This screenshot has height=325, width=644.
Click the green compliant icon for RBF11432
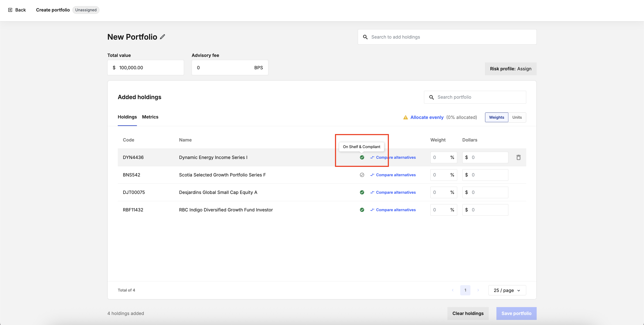[x=362, y=210]
